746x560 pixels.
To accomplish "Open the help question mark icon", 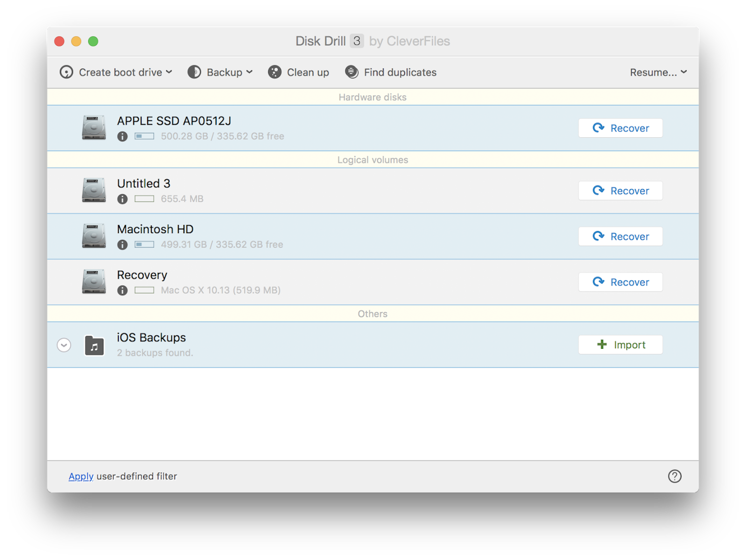I will (x=675, y=476).
